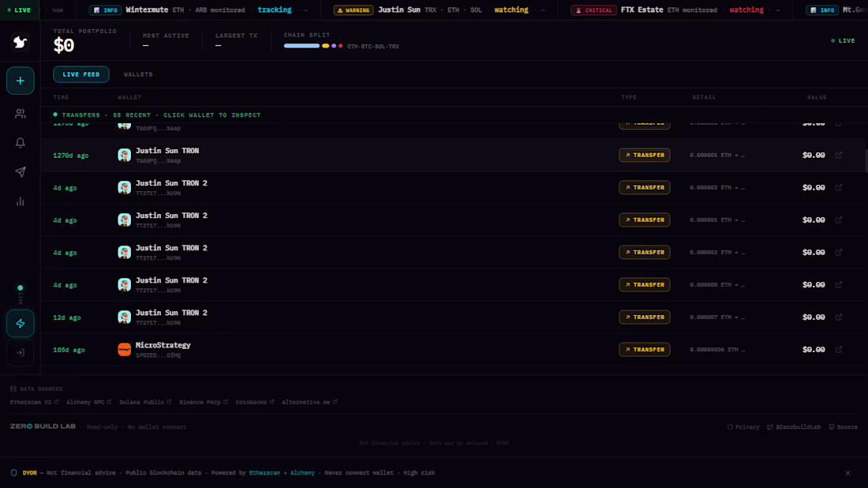868x488 pixels.
Task: Open Etherscan V2 data source link
Action: pyautogui.click(x=34, y=402)
